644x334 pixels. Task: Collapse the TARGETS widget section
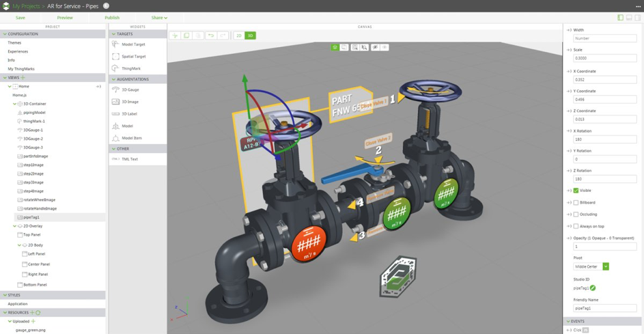click(x=114, y=34)
